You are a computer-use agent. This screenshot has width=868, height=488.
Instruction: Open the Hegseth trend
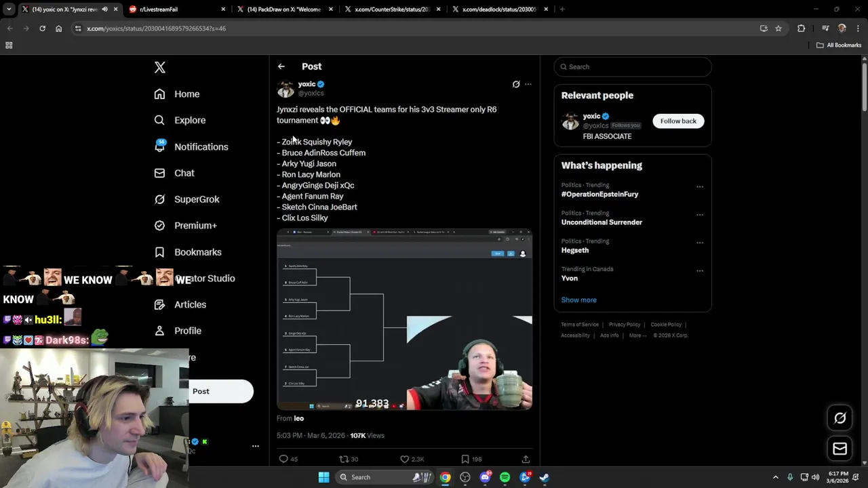[575, 250]
